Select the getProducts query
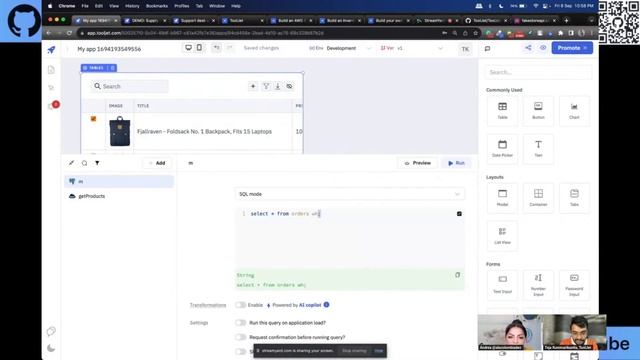640x360 pixels. point(119,196)
